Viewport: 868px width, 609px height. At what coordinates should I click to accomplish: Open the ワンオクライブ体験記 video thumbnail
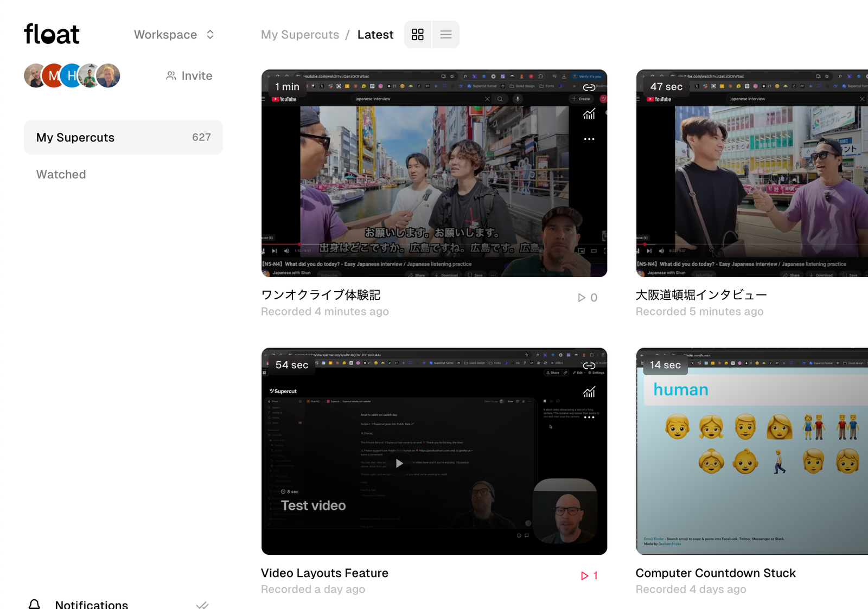pyautogui.click(x=434, y=173)
